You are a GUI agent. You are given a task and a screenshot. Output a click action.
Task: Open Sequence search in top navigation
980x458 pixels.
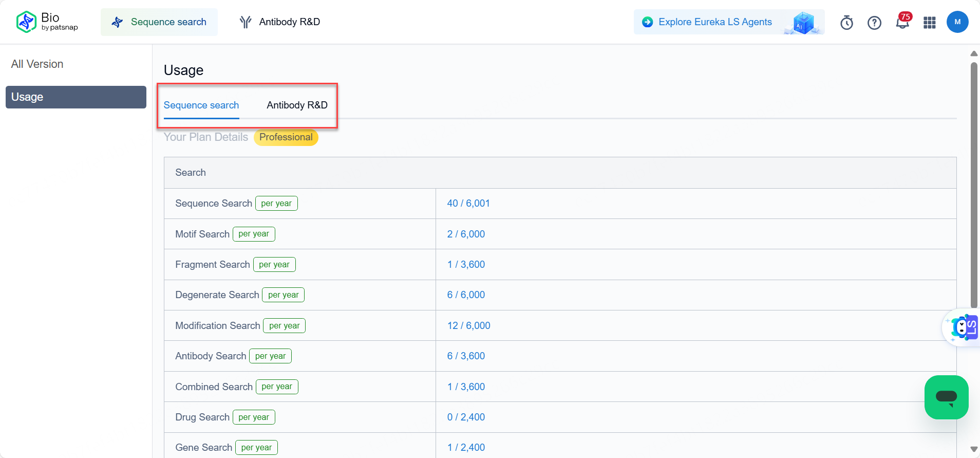point(159,22)
